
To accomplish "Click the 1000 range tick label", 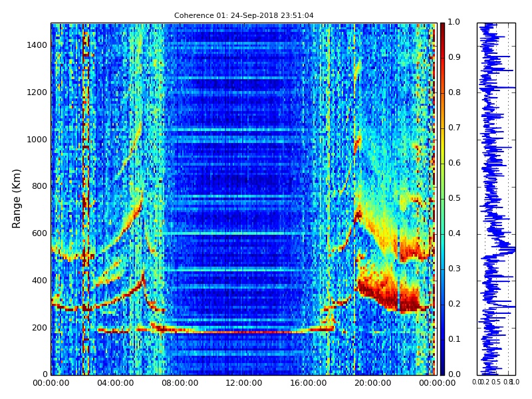I will click(x=37, y=140).
